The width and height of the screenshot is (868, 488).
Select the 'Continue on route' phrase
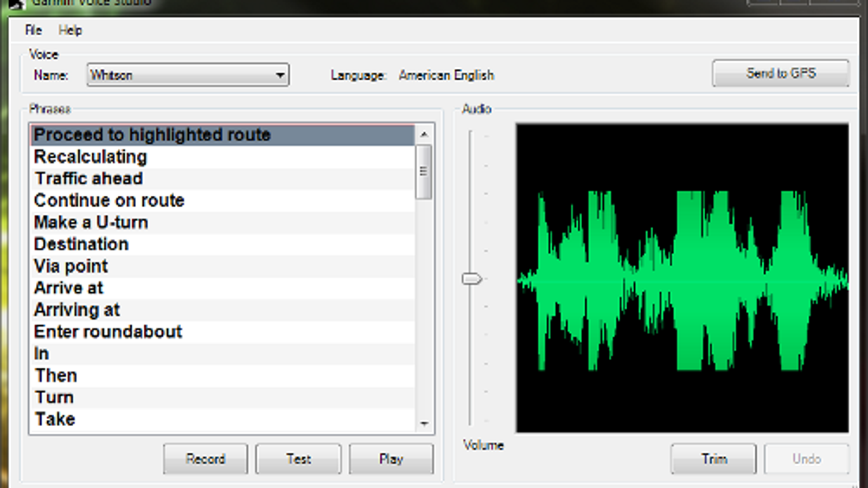[x=222, y=200]
